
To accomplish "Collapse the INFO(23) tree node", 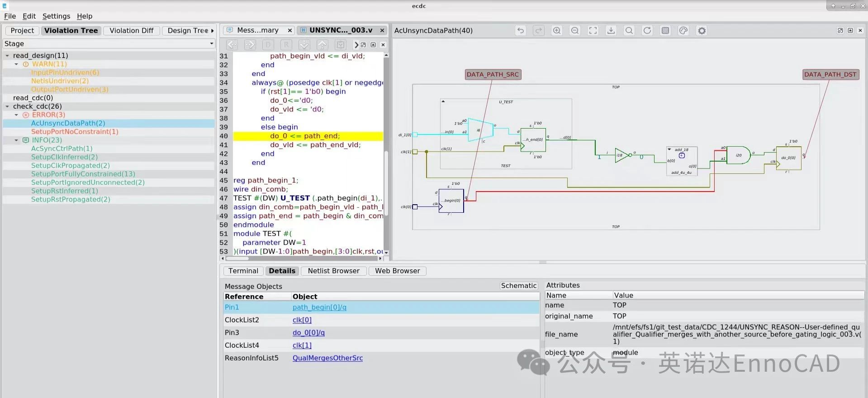I will (17, 140).
